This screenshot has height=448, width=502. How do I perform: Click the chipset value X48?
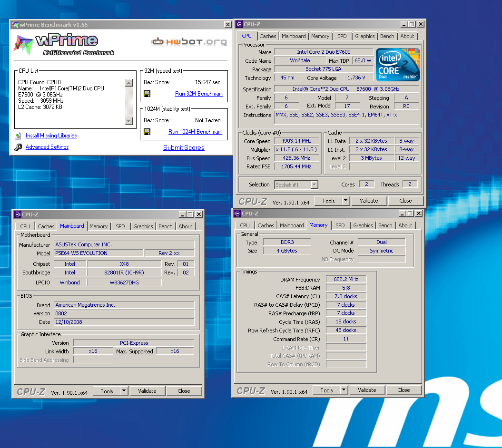click(124, 264)
